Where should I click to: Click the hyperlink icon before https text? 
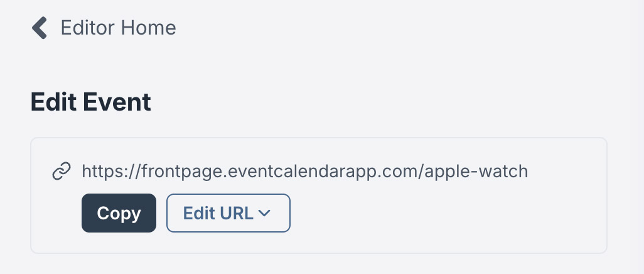pyautogui.click(x=60, y=171)
